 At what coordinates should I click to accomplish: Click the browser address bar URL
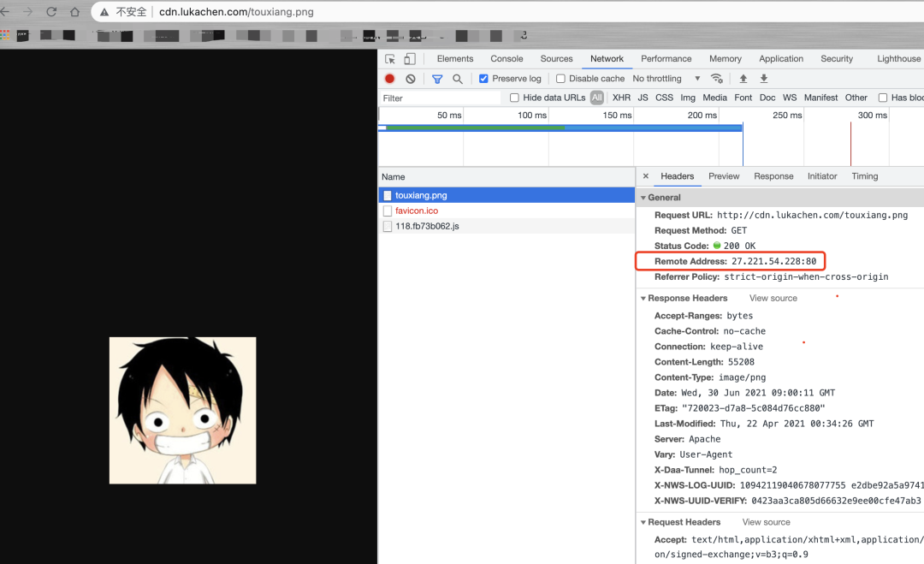(x=236, y=12)
